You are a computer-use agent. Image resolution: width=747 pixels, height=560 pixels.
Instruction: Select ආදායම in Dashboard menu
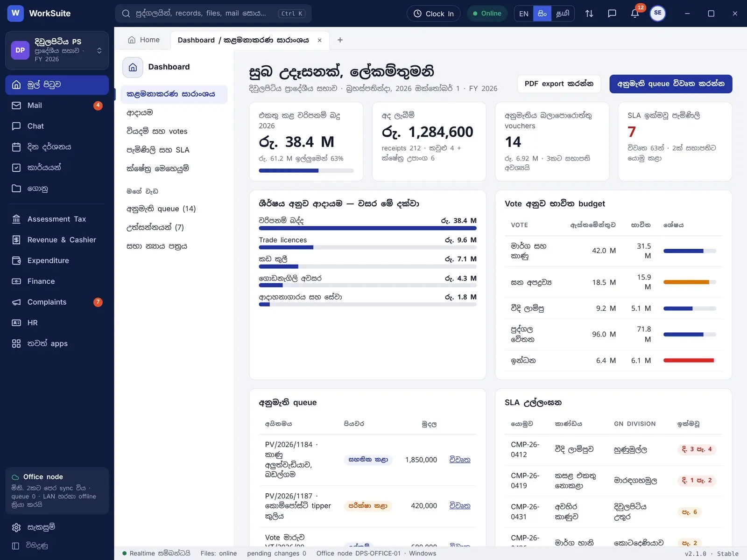coord(174,112)
